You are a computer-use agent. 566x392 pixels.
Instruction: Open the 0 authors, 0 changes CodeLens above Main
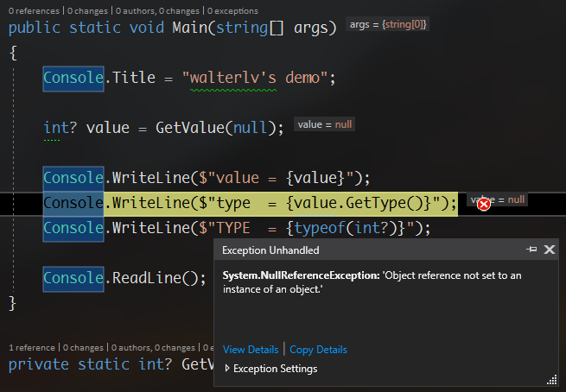click(157, 11)
